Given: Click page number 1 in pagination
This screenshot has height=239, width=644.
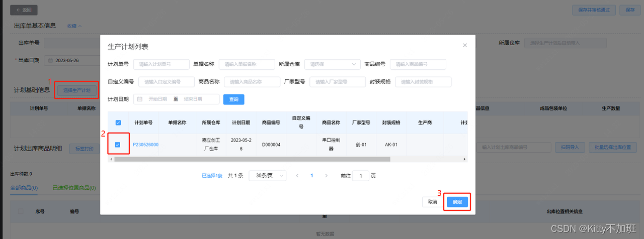Looking at the screenshot, I should (312, 176).
